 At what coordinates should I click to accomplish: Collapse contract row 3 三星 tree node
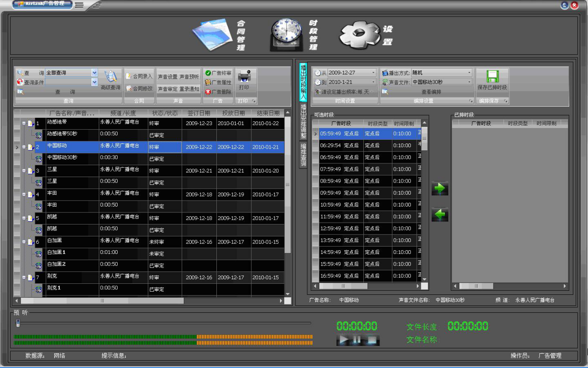tap(24, 171)
